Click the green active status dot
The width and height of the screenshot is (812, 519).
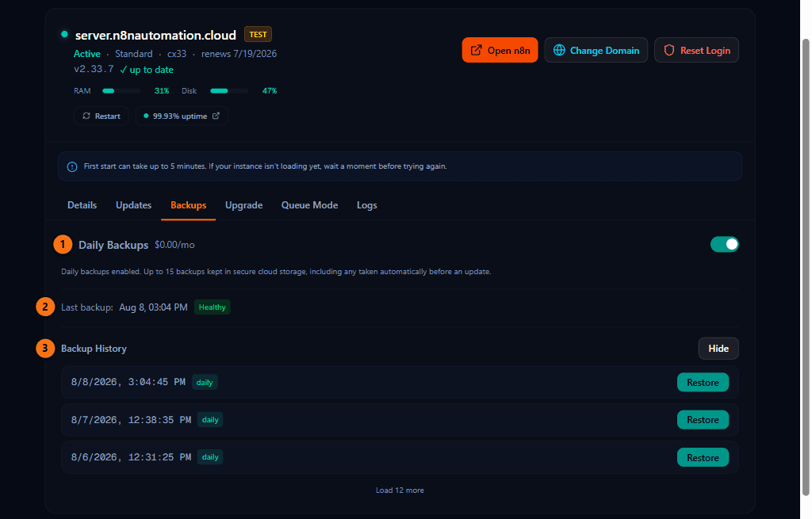pyautogui.click(x=64, y=34)
